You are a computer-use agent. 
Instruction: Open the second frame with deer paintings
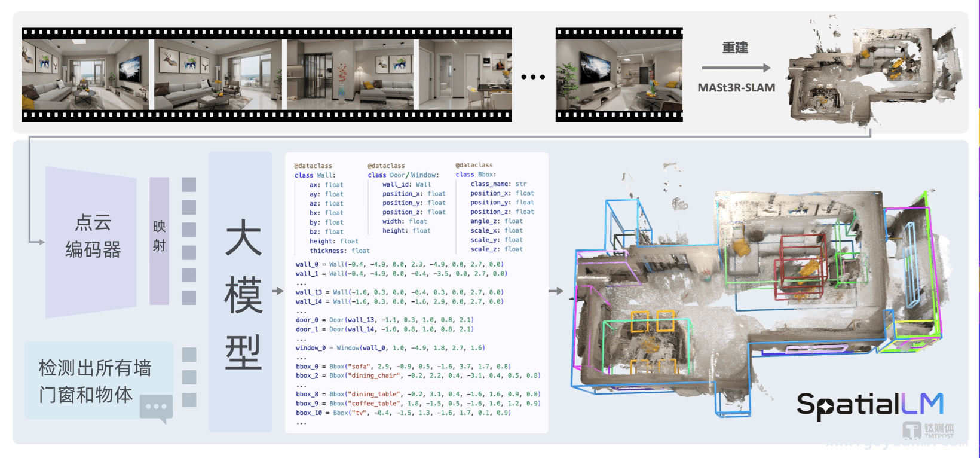218,75
